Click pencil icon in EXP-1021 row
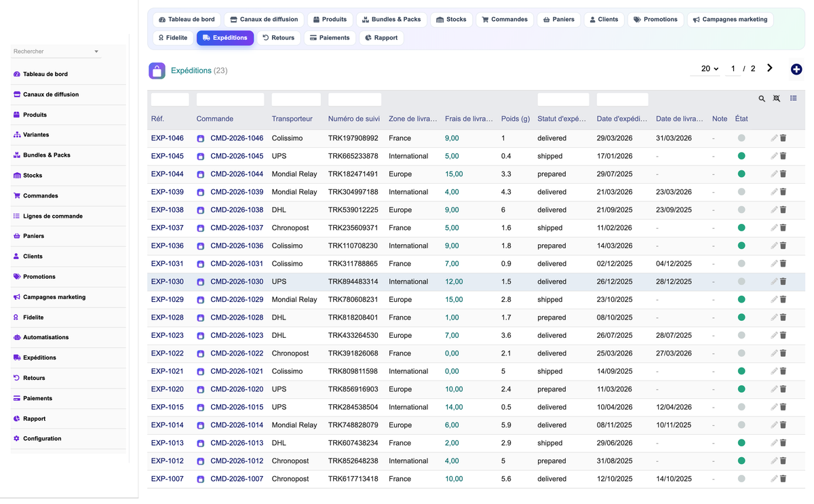The image size is (814, 504). [774, 371]
